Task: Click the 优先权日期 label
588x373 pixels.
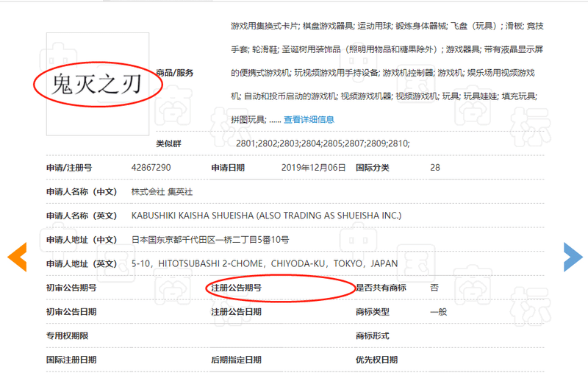Action: pos(376,360)
